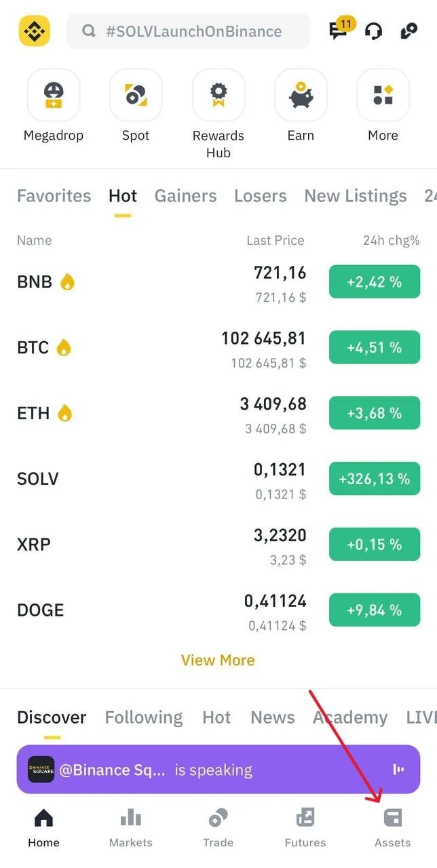
Task: Open Assets in bottom navigation
Action: 392,826
